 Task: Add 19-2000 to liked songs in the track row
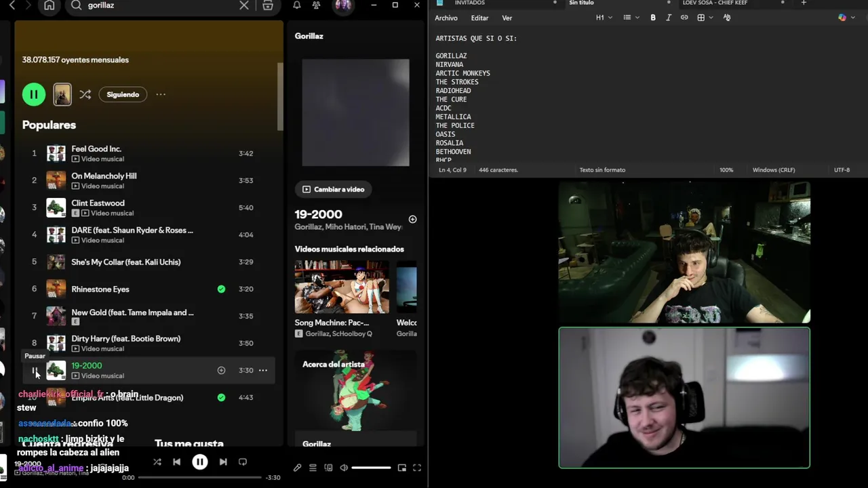(x=221, y=370)
